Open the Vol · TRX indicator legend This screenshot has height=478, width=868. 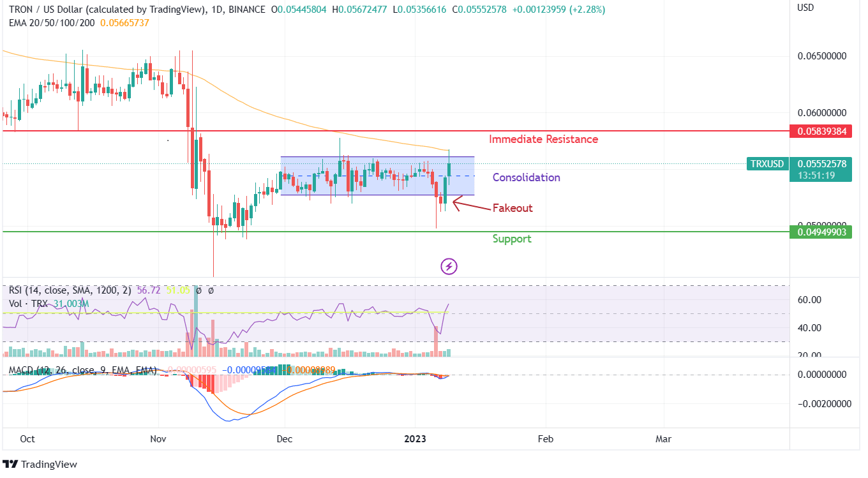click(29, 304)
